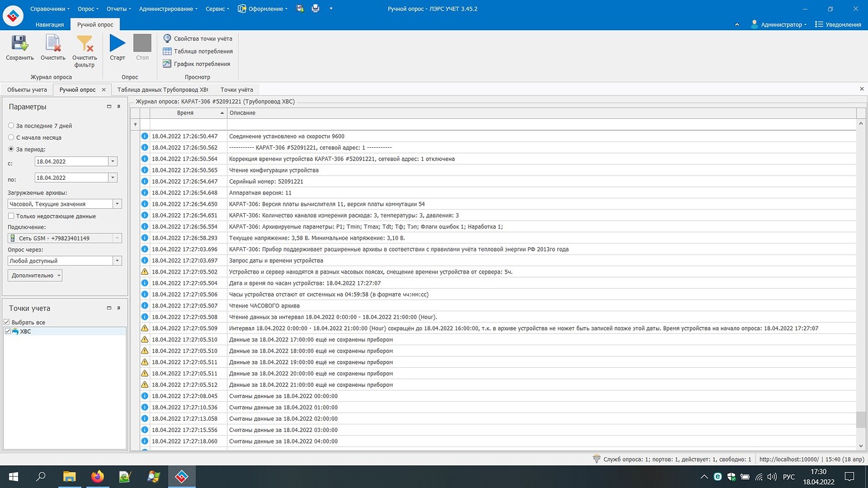This screenshot has width=868, height=488.
Task: Open Таблица потребления view
Action: (198, 52)
